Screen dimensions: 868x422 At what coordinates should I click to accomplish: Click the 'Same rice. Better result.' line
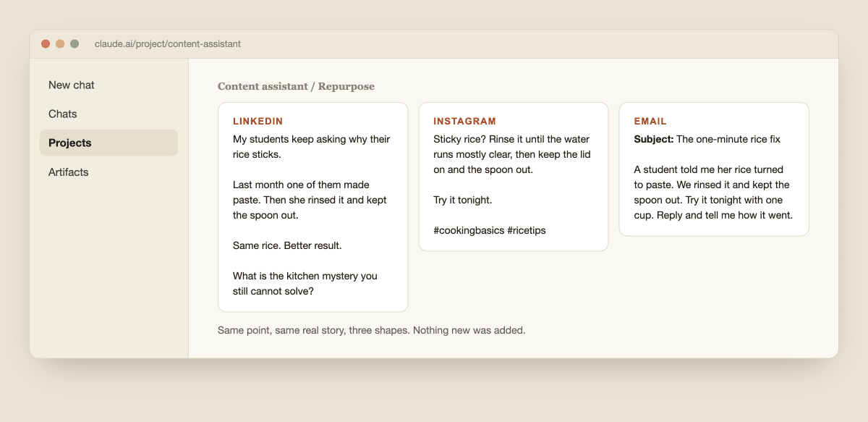tap(287, 245)
